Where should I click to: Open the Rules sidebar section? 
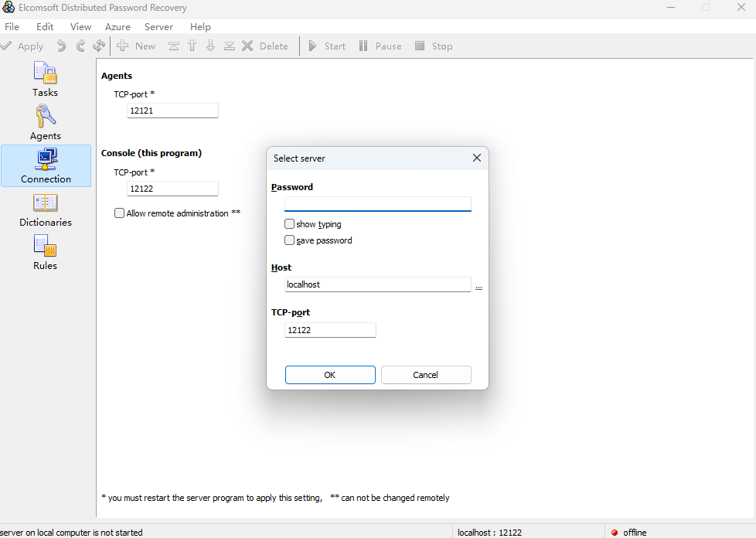(46, 253)
